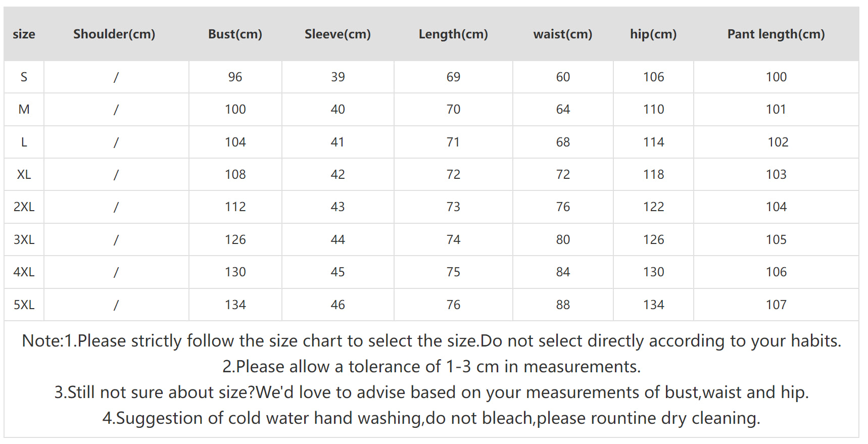The image size is (868, 444).
Task: Select the Sleeve(cm) column header
Action: (x=337, y=34)
